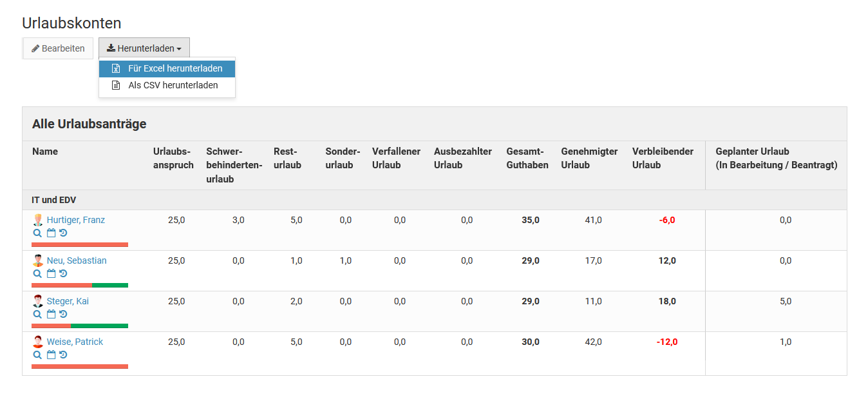The height and width of the screenshot is (401, 868).
Task: Open the Hurtiger, Franz employee link
Action: click(75, 220)
